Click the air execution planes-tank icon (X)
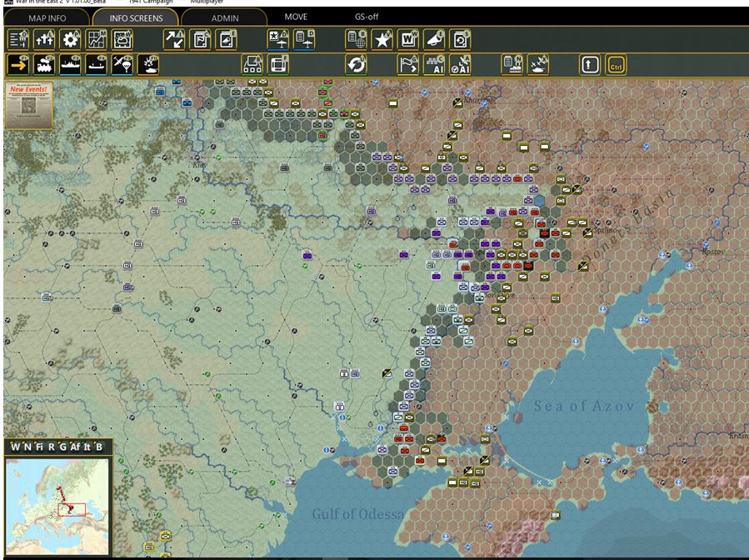This screenshot has width=749, height=560. click(x=538, y=64)
